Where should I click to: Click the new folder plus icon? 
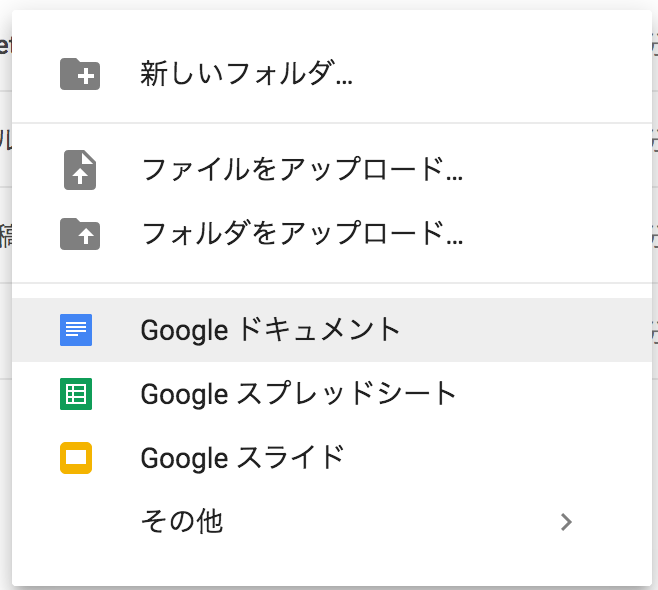[80, 74]
